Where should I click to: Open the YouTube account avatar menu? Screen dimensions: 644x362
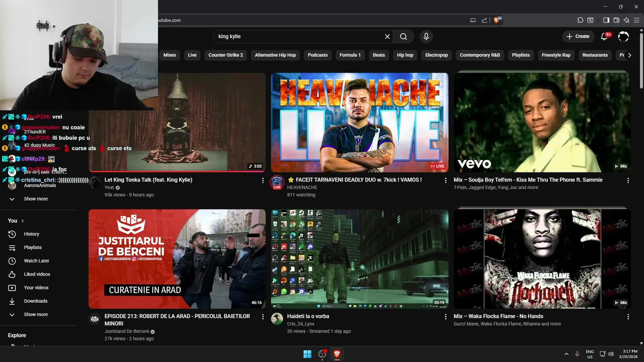623,36
